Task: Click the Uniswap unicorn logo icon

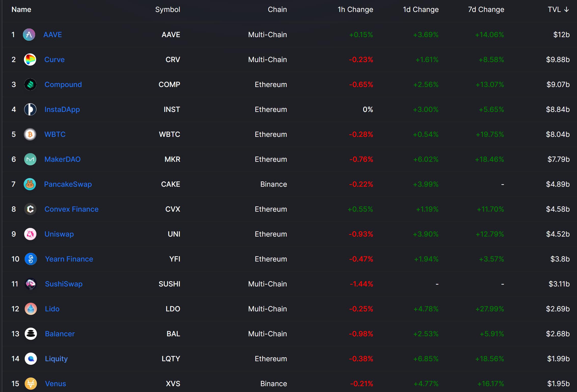Action: 30,234
